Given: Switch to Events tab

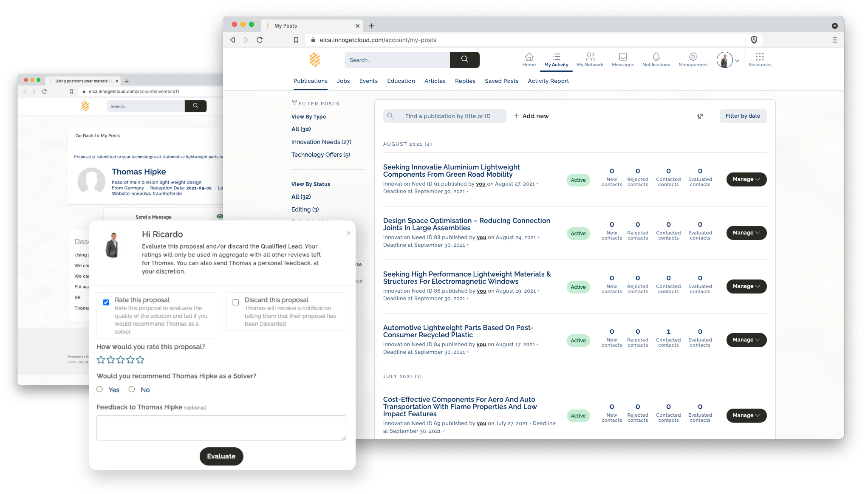Looking at the screenshot, I should tap(368, 81).
